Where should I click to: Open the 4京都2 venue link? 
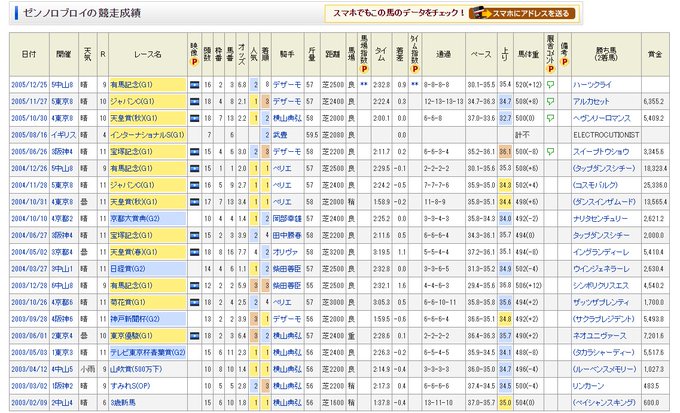pos(62,219)
